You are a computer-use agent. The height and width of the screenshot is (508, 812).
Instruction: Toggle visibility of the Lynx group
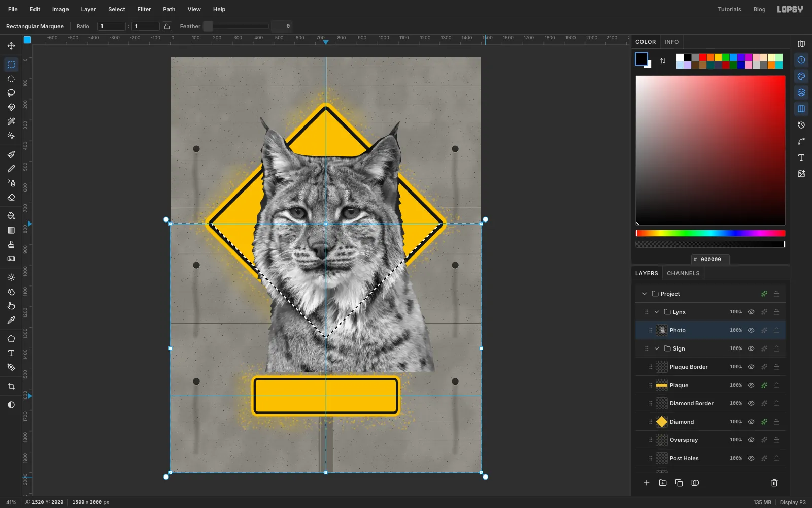point(751,312)
